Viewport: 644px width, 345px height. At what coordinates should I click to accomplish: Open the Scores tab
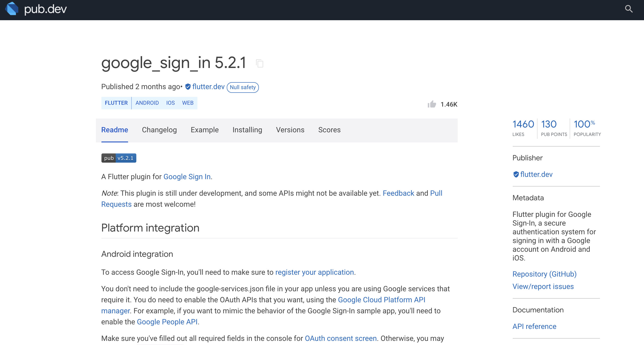coord(329,130)
